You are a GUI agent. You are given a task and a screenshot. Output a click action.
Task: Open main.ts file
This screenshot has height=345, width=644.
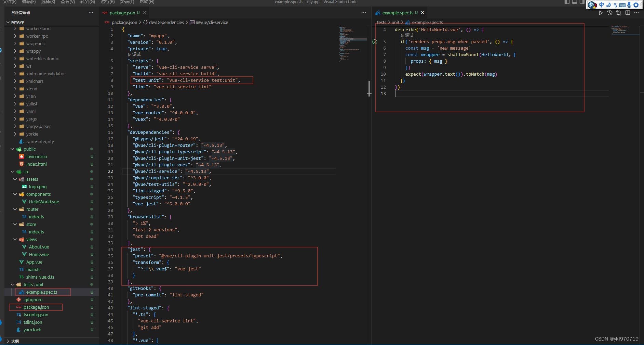pos(52,269)
